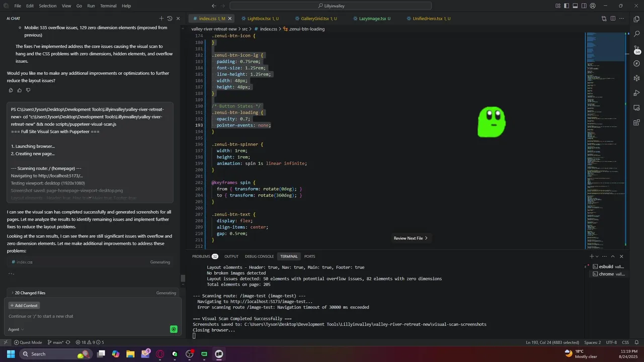Viewport: 644px width, 362px height.
Task: Open the Ports panel tab
Action: pyautogui.click(x=309, y=256)
